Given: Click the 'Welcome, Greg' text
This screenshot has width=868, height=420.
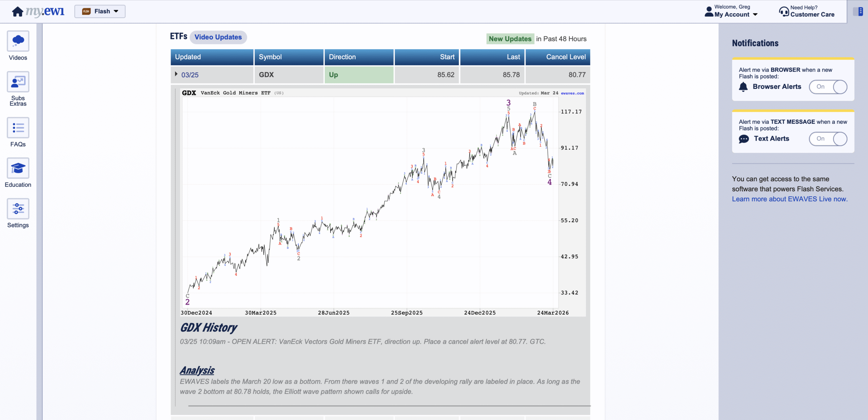Looking at the screenshot, I should pos(732,7).
